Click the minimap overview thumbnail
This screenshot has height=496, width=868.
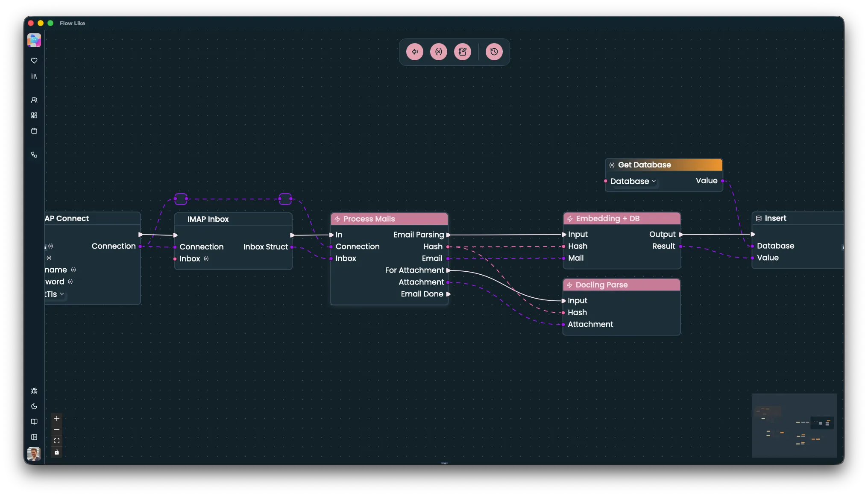coord(794,426)
